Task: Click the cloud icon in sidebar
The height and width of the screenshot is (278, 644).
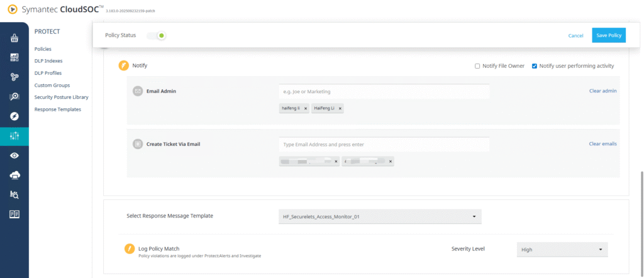Action: pos(14,175)
